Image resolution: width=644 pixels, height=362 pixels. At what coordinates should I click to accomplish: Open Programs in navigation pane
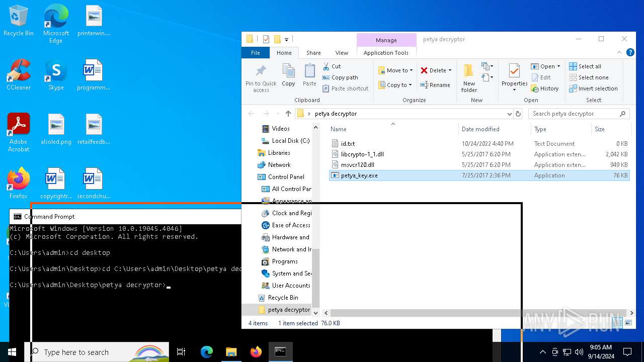point(280,261)
